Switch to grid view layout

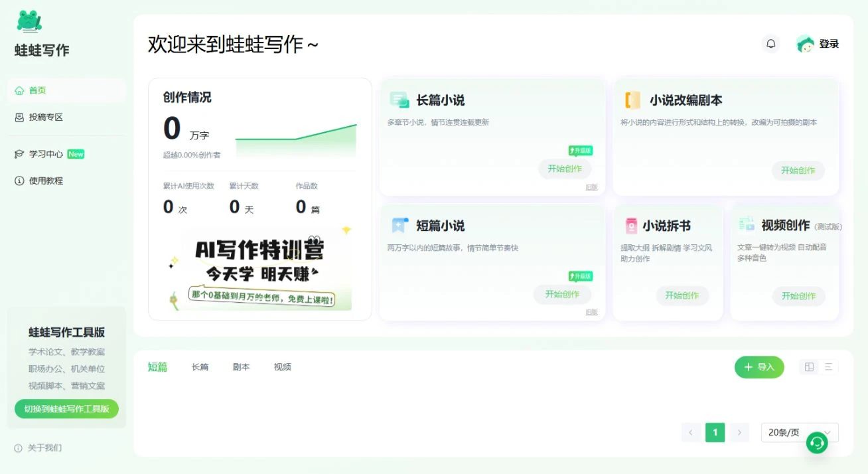click(x=809, y=367)
